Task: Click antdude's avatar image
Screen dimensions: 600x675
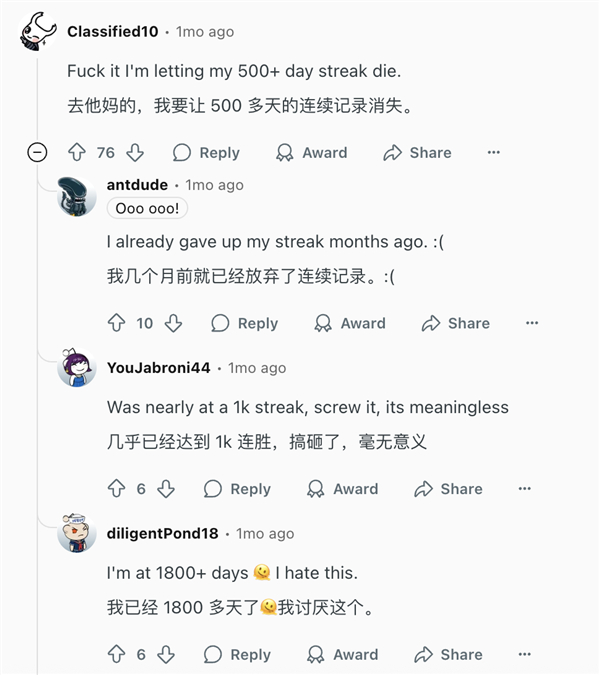Action: (x=77, y=197)
